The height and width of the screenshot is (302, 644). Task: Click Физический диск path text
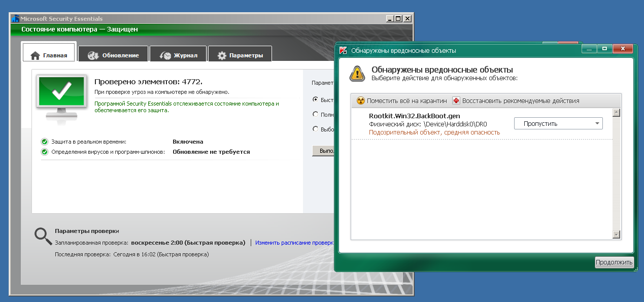[x=428, y=124]
